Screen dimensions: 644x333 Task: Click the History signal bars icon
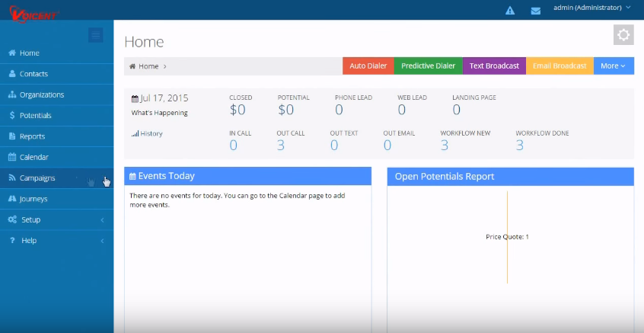[135, 133]
